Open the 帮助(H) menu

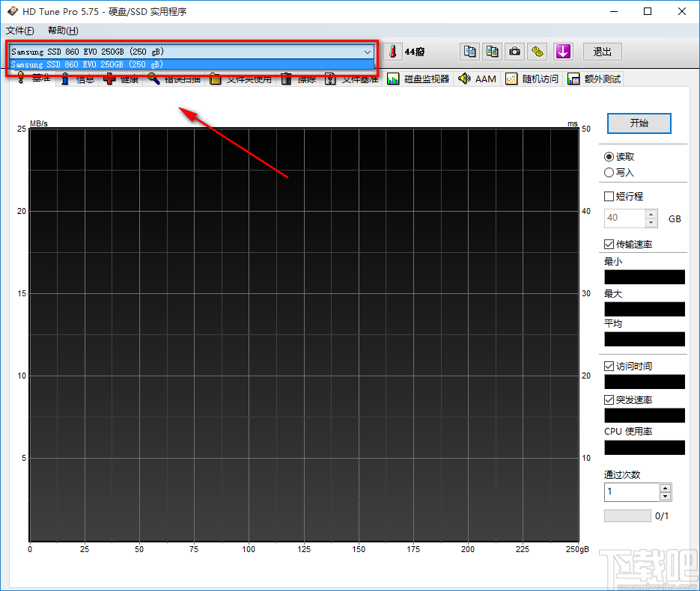pos(62,31)
